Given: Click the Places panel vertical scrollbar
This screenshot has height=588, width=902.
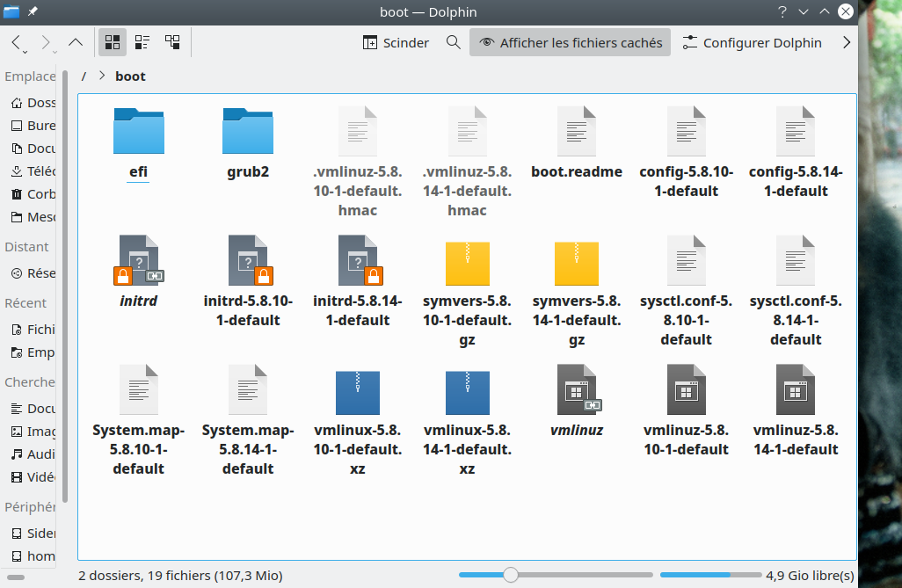Looking at the screenshot, I should (x=65, y=286).
